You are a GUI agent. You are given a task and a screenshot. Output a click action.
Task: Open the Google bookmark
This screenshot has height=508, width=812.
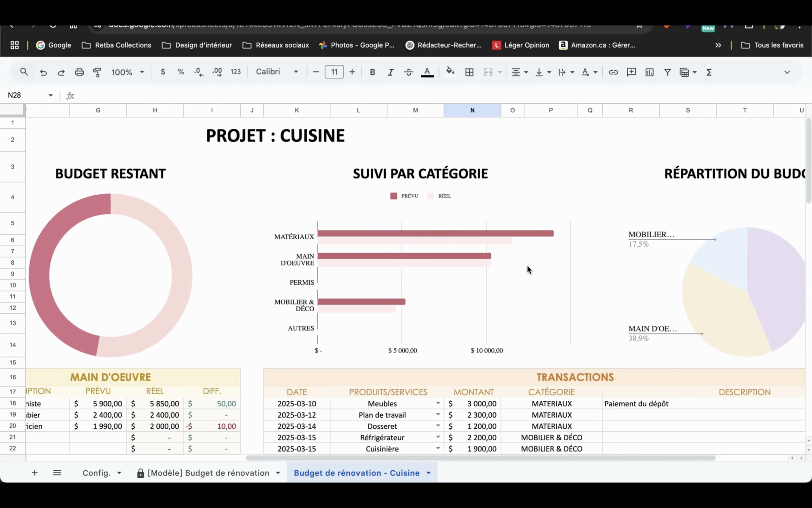54,45
